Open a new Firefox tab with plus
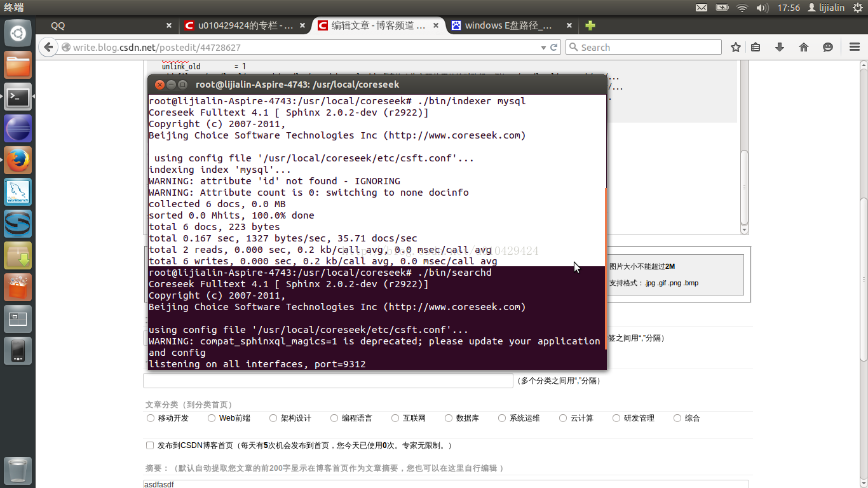The height and width of the screenshot is (488, 868). pyautogui.click(x=590, y=25)
